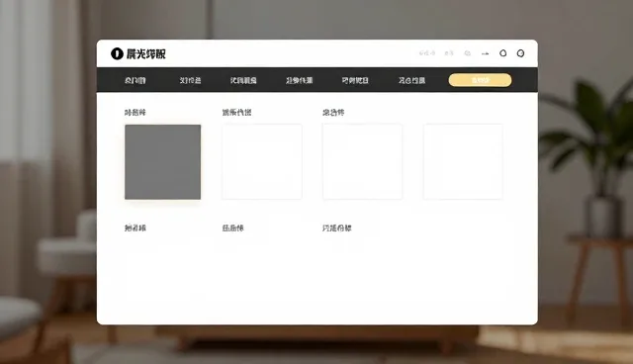Click the faint round icon left of dash
Screen dimensions: 633x364
pyautogui.click(x=468, y=53)
